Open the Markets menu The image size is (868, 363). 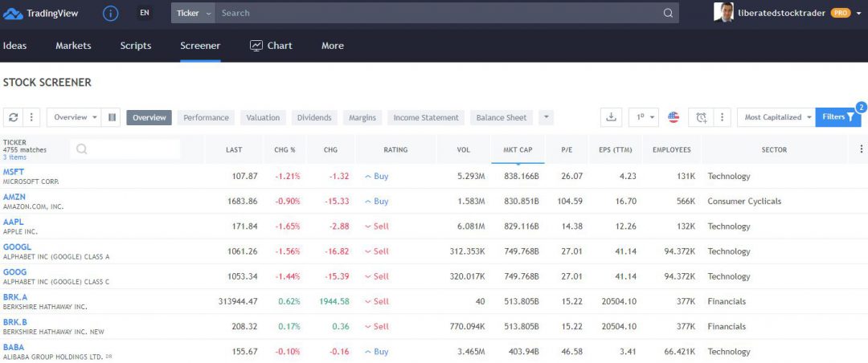73,46
